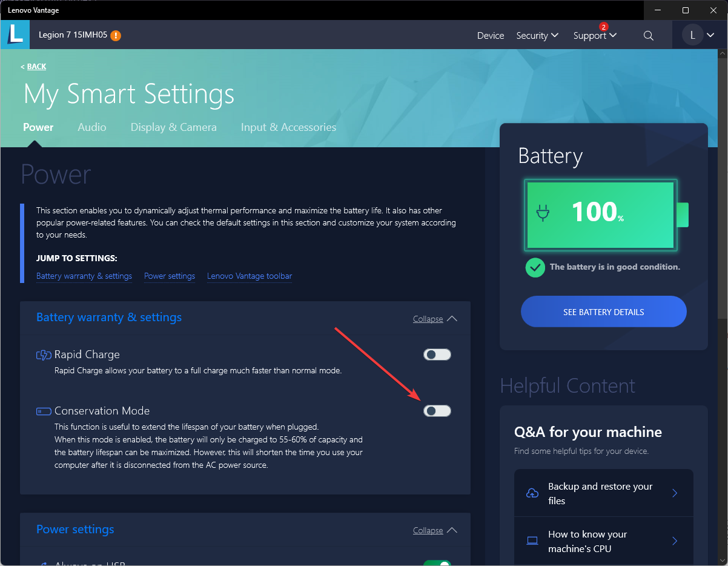728x566 pixels.
Task: Click the green checkmark battery condition icon
Action: pyautogui.click(x=535, y=267)
